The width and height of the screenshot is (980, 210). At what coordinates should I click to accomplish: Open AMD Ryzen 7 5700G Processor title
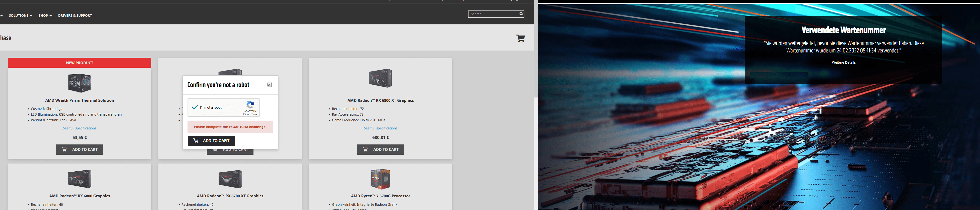pyautogui.click(x=380, y=196)
